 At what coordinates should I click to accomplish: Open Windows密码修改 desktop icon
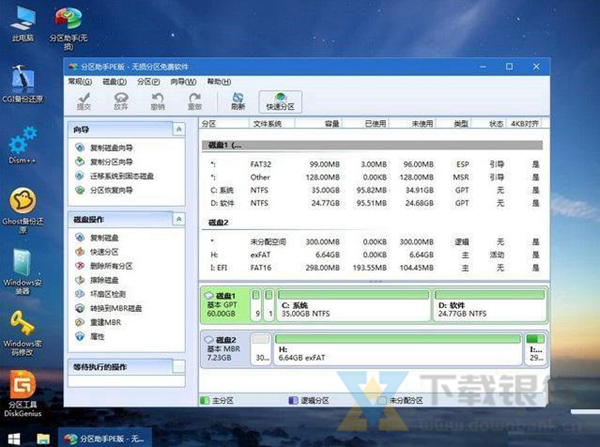tap(23, 333)
